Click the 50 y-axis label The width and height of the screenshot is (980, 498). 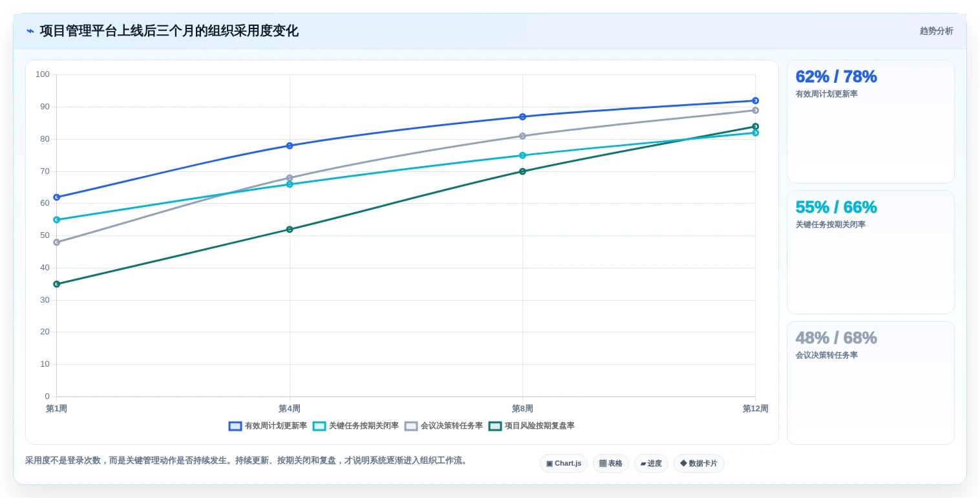(x=45, y=235)
